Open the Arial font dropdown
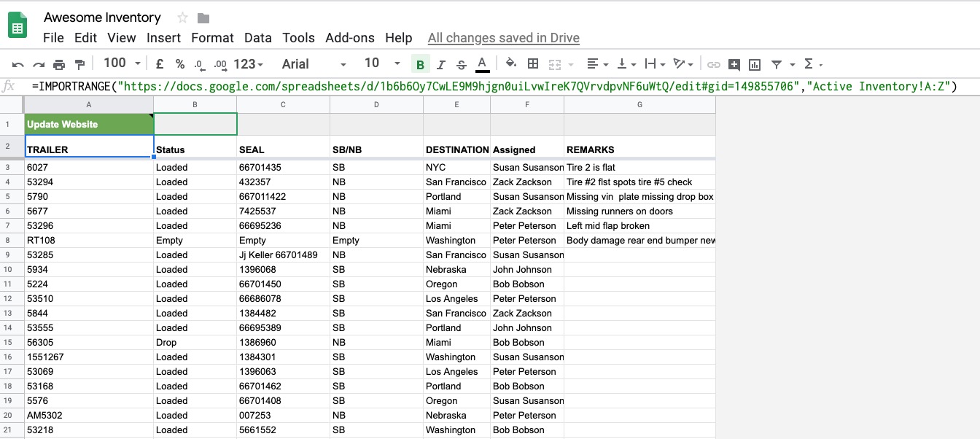 click(x=313, y=64)
